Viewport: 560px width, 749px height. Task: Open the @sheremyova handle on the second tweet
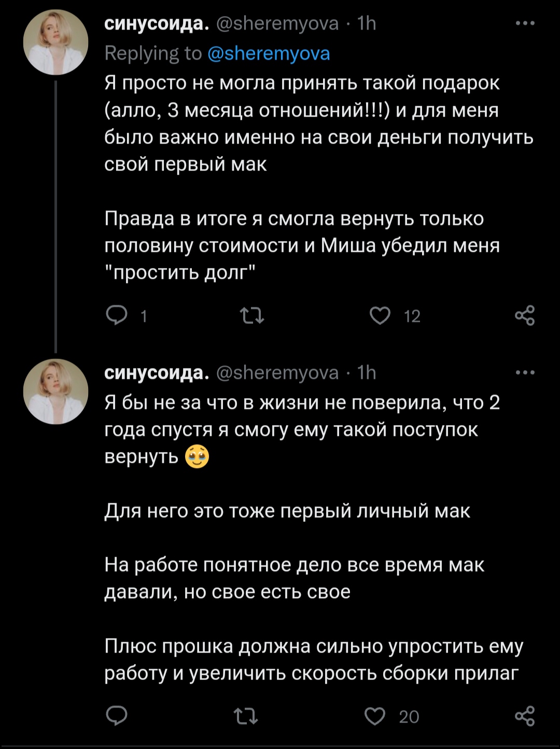(x=277, y=372)
